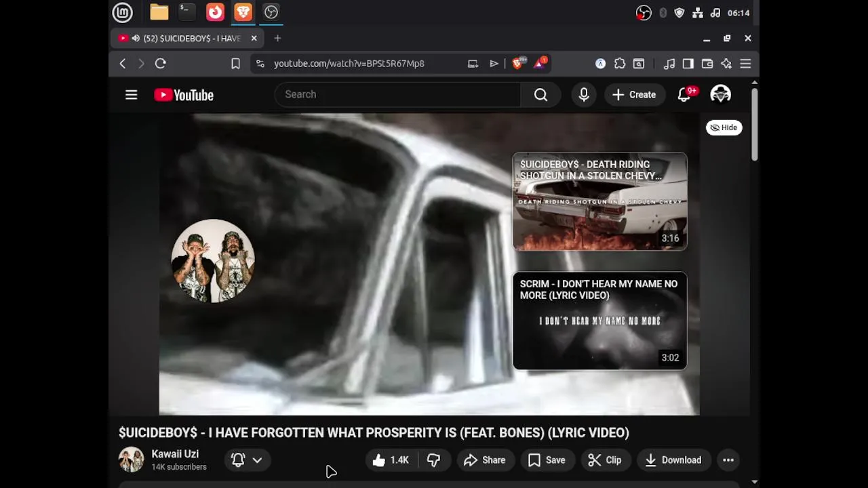Share this video

[x=485, y=460]
